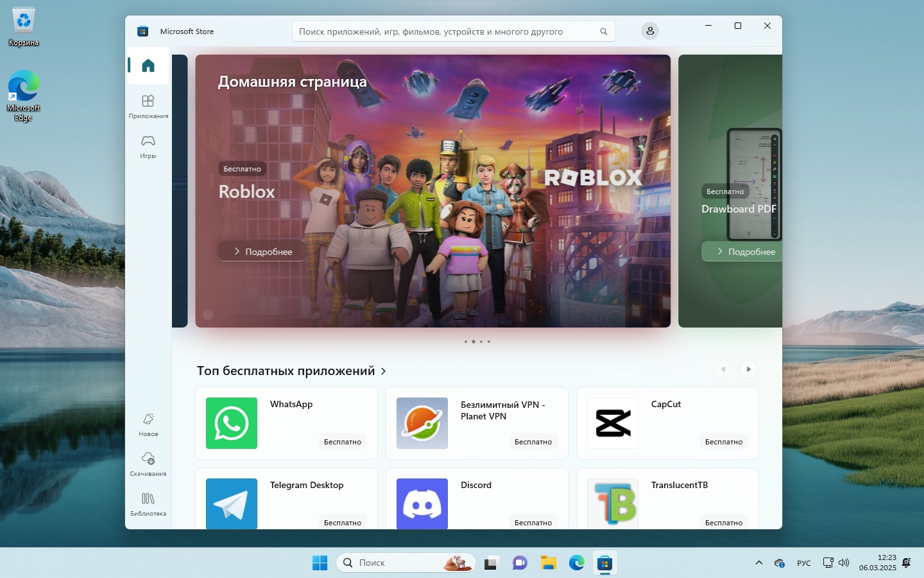Open the notifications bell in the taskbar
Screen dimensions: 924x578
(x=907, y=563)
